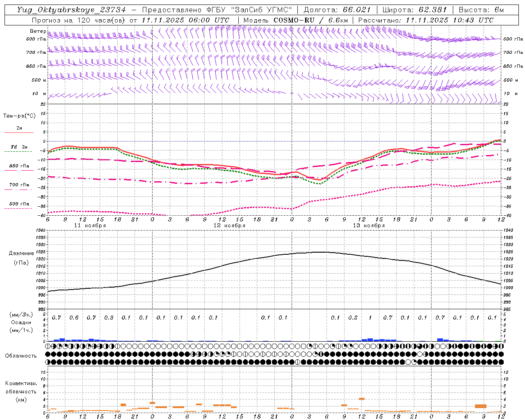The height and width of the screenshot is (420, 525).
Task: Click the 850 гПа temperature legend line sample
Action: (x=18, y=170)
